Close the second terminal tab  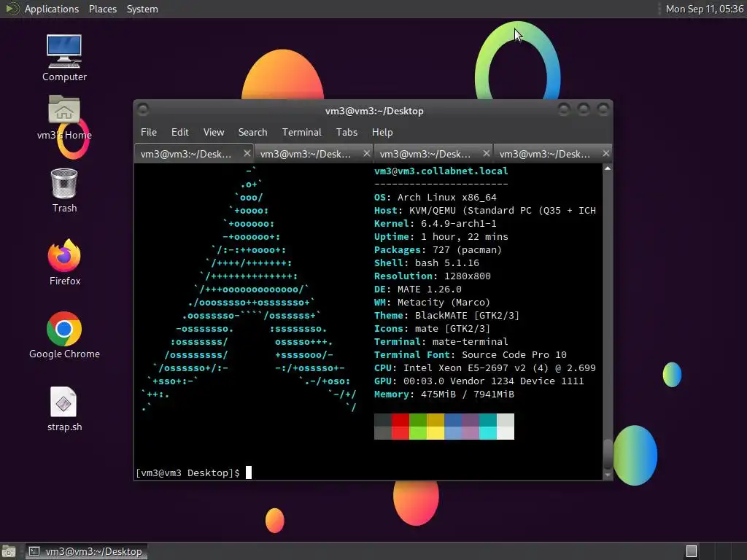click(366, 153)
